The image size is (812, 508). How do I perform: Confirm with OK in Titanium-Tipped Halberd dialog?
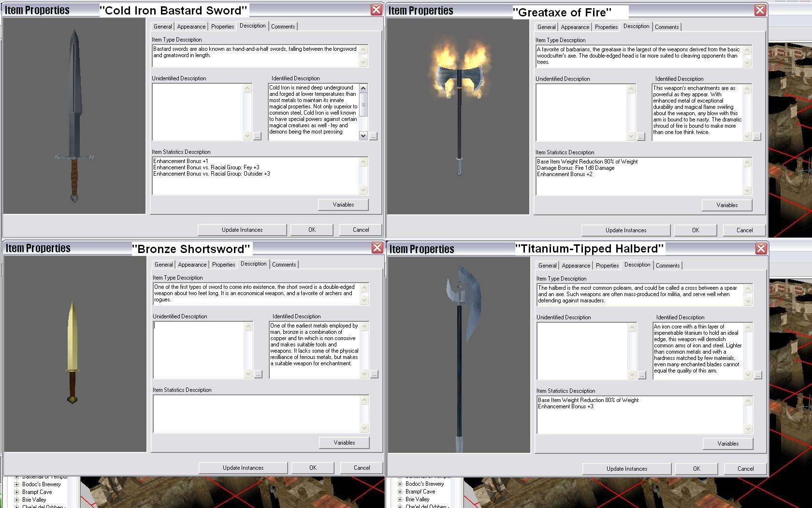click(696, 469)
